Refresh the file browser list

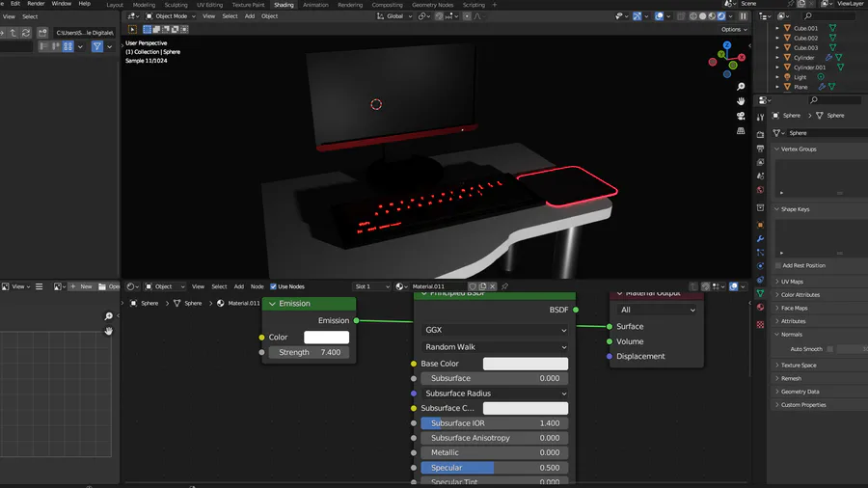pos(25,33)
